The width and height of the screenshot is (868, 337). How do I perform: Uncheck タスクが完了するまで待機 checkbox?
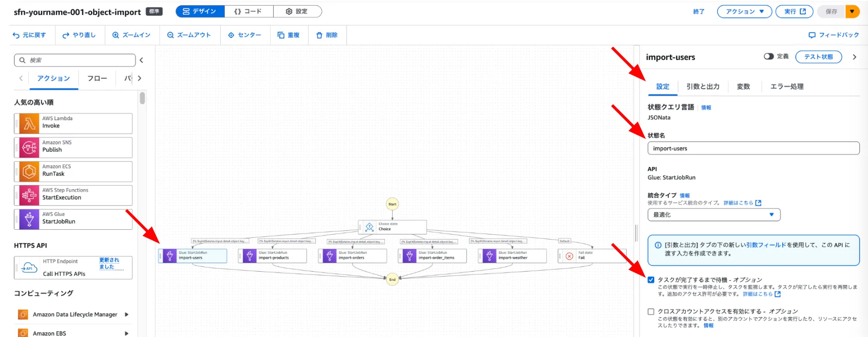(x=651, y=280)
